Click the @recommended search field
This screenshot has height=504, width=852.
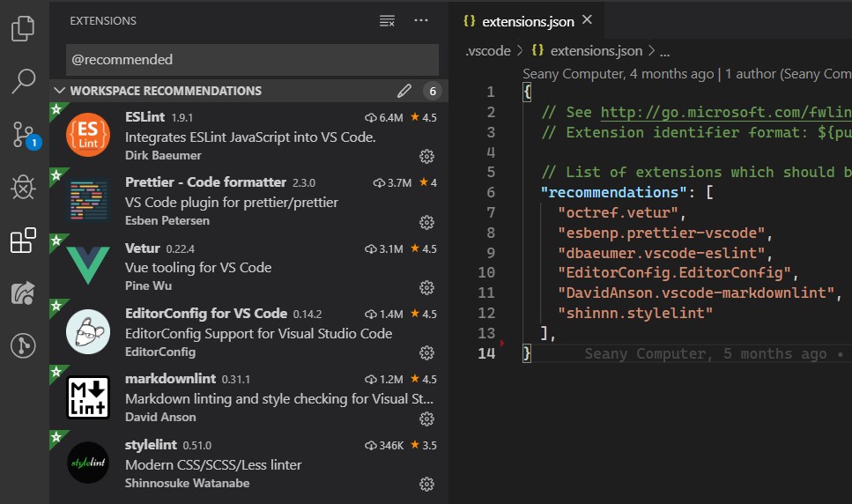click(252, 60)
